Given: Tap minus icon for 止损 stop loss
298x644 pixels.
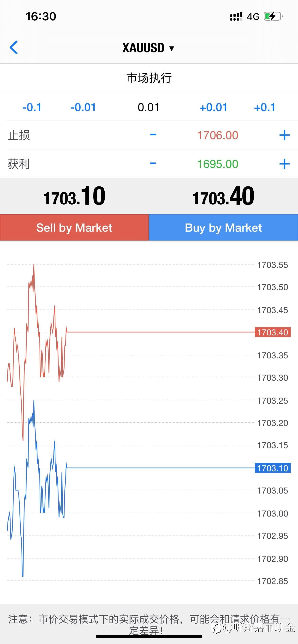Looking at the screenshot, I should coord(153,135).
